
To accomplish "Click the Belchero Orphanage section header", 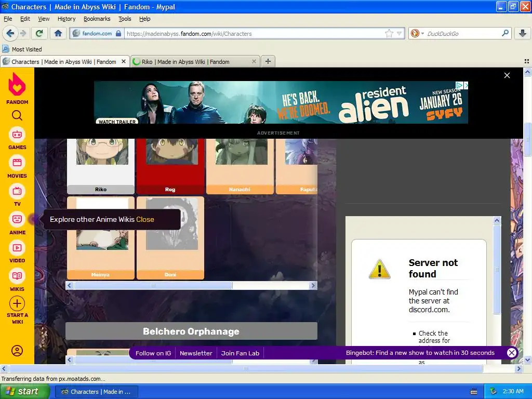I will 191,331.
